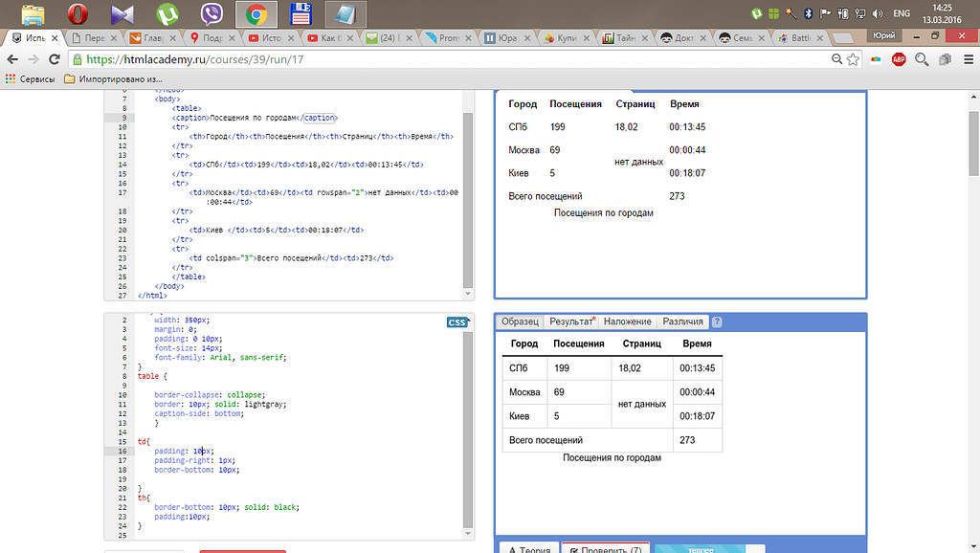Open the uTorrent taskbar icon
Image resolution: width=980 pixels, height=553 pixels.
point(167,13)
